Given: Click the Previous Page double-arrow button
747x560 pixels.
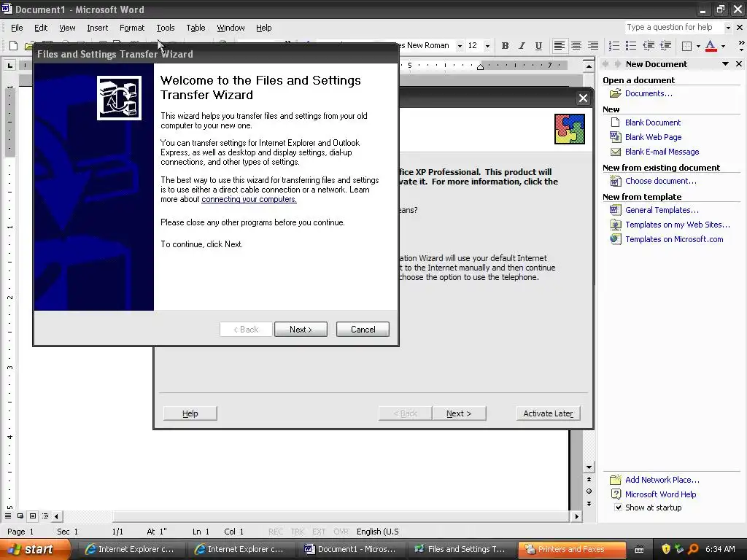Looking at the screenshot, I should click(589, 479).
